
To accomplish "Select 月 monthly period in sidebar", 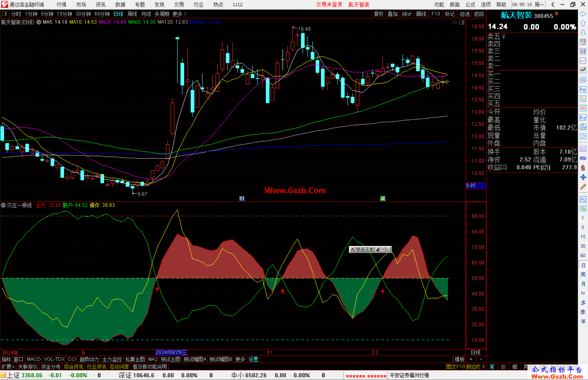I will pyautogui.click(x=583, y=284).
